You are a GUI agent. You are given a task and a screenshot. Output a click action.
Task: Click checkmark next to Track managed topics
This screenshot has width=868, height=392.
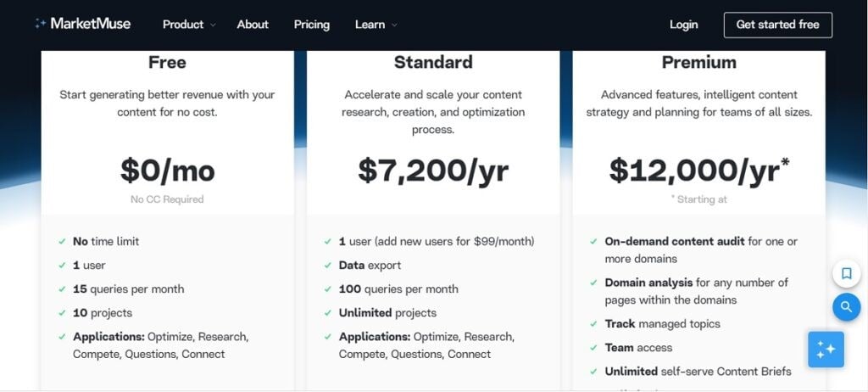click(593, 324)
